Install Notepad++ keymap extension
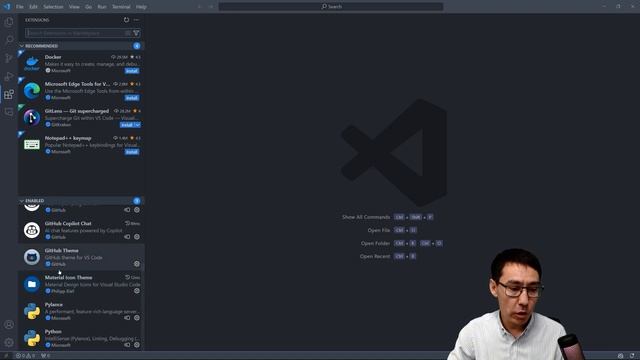640x360 pixels. tap(132, 152)
